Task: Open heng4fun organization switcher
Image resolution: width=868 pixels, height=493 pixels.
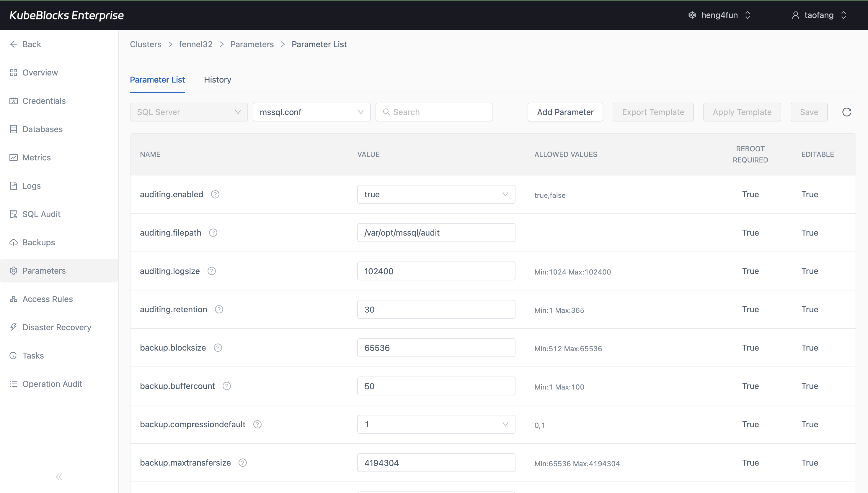Action: (x=719, y=15)
